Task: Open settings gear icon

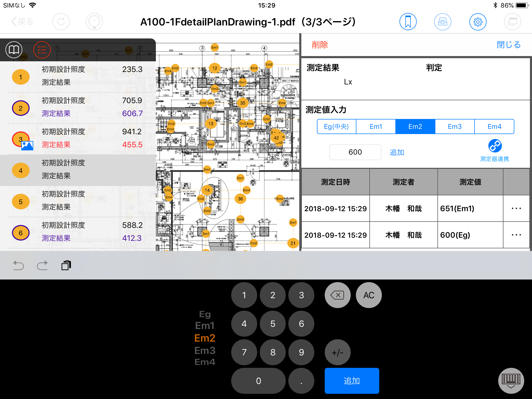Action: (478, 22)
